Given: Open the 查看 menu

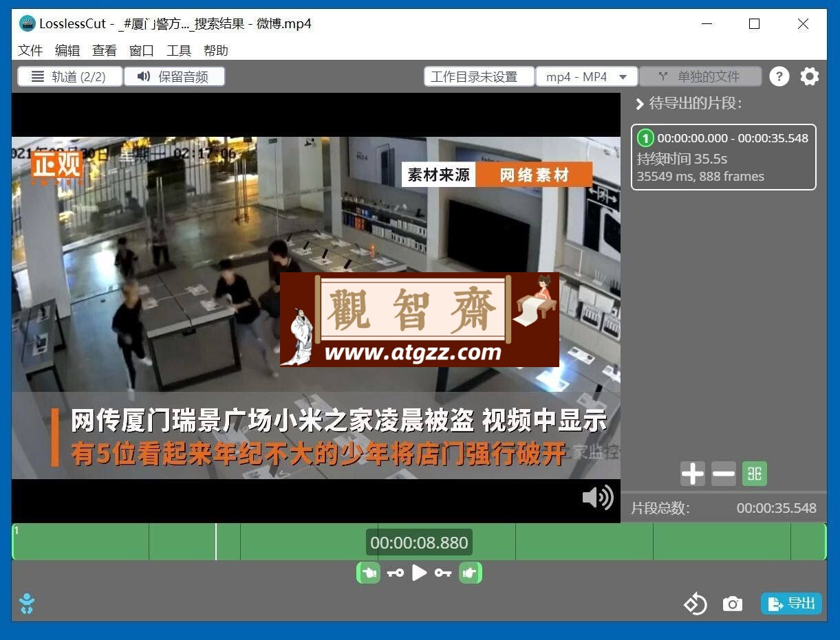Looking at the screenshot, I should click(105, 50).
